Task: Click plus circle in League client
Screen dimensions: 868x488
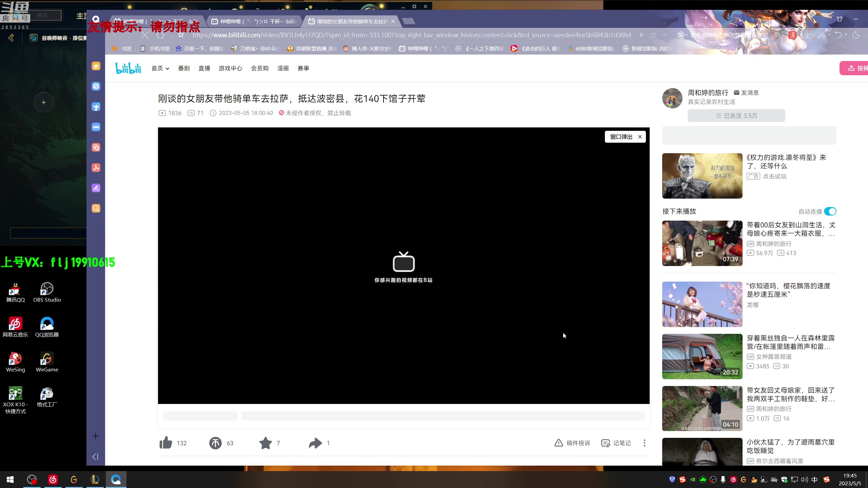Action: [x=43, y=102]
